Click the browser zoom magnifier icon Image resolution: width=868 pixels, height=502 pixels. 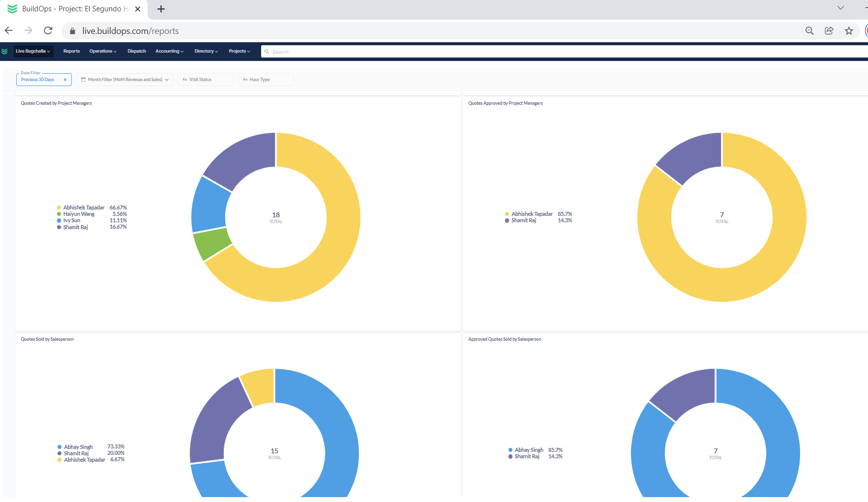809,30
